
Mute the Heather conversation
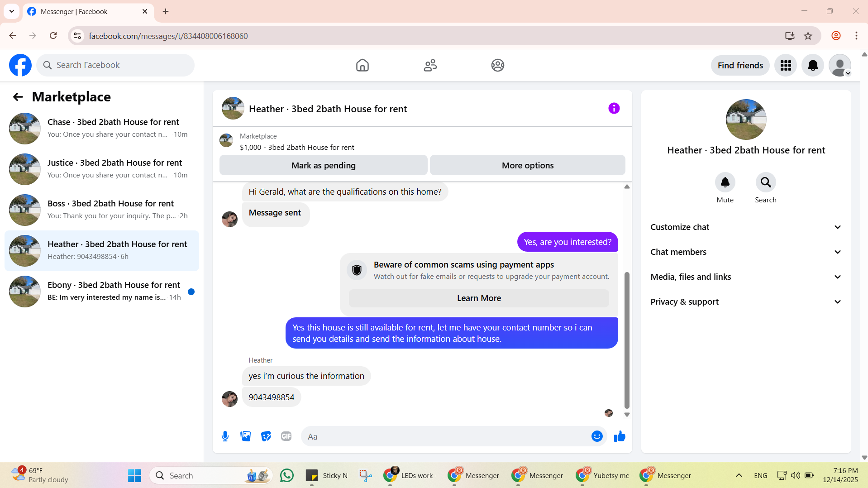[x=725, y=182]
